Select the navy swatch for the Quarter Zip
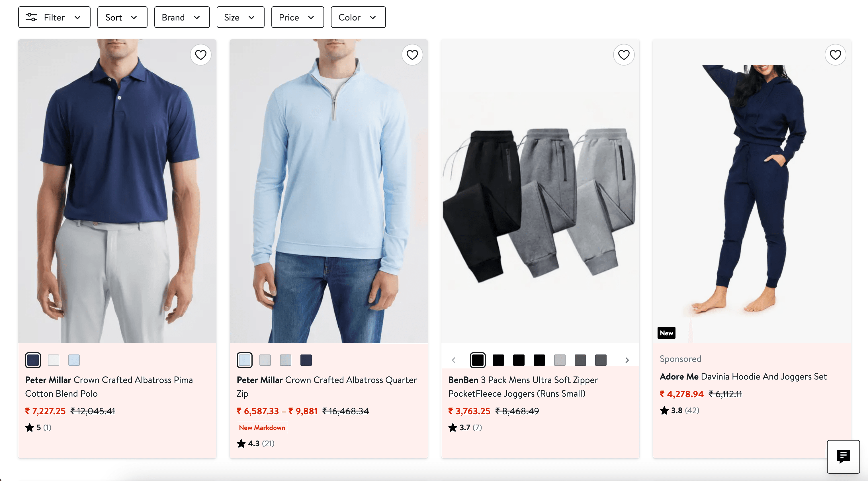 306,360
